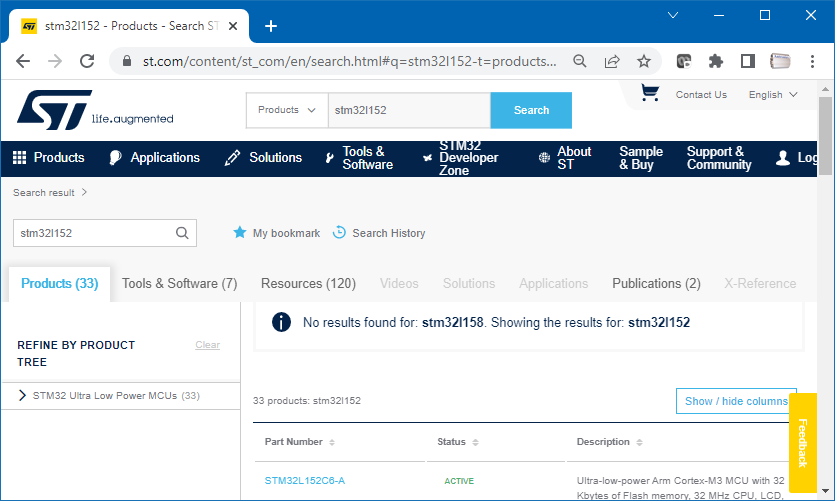
Task: Expand STM32 Ultra Low Power MCUs tree
Action: [22, 395]
